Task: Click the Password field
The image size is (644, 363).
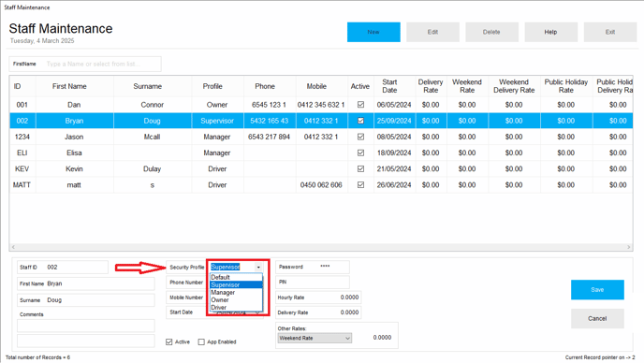Action: (313, 267)
